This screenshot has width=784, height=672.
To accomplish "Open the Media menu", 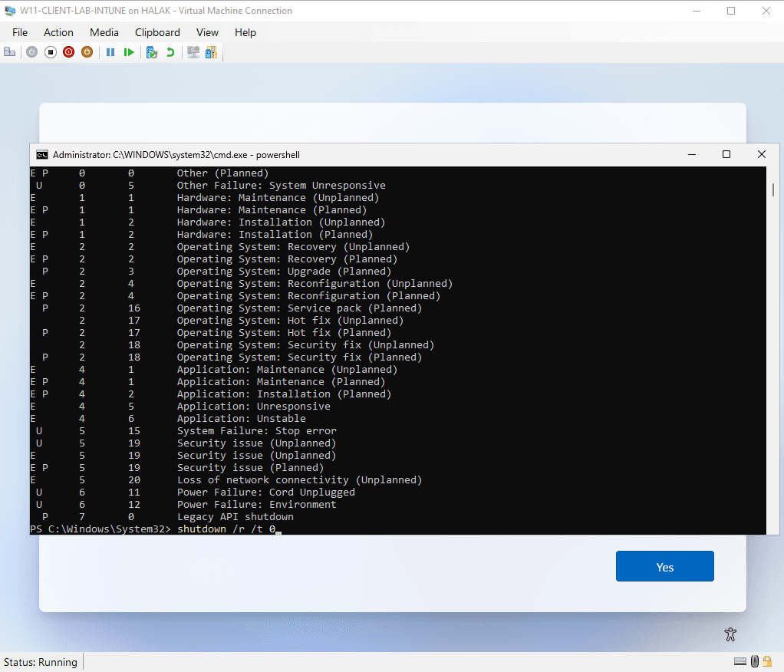I will 104,32.
